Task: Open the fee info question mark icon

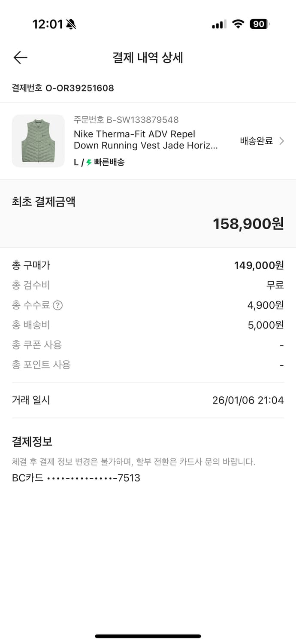Action: pyautogui.click(x=58, y=305)
